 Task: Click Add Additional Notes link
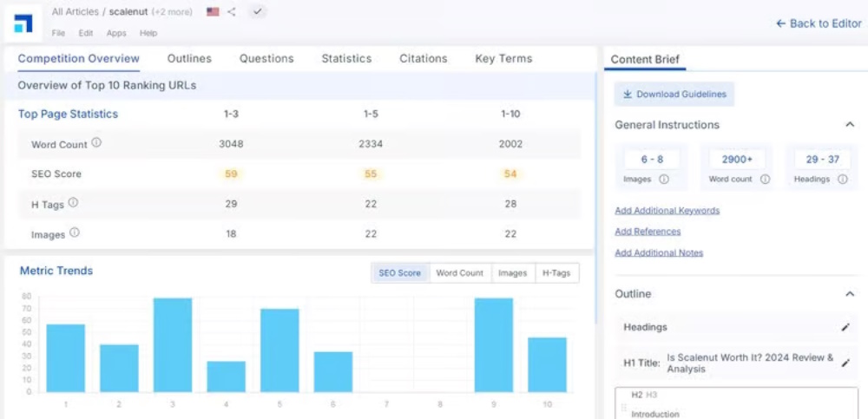[659, 252]
